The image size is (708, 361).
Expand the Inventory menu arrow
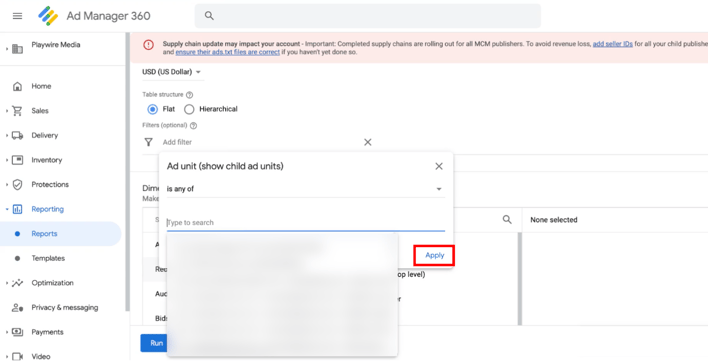click(x=7, y=160)
